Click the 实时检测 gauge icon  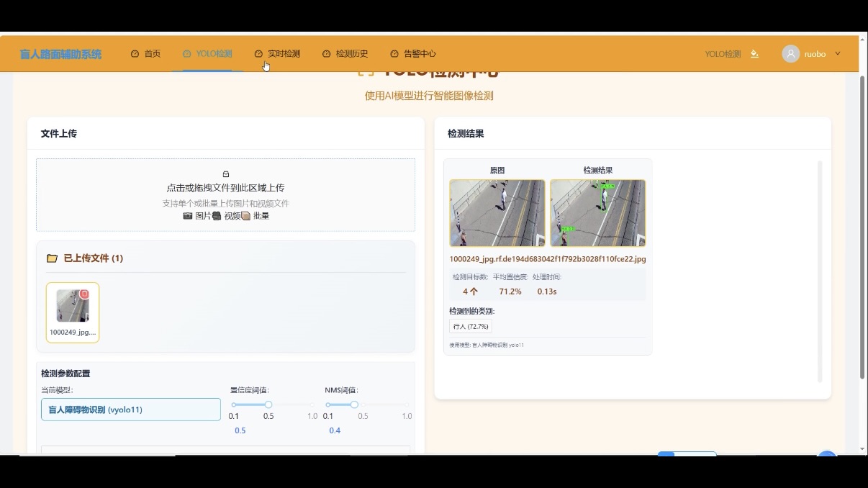tap(258, 54)
